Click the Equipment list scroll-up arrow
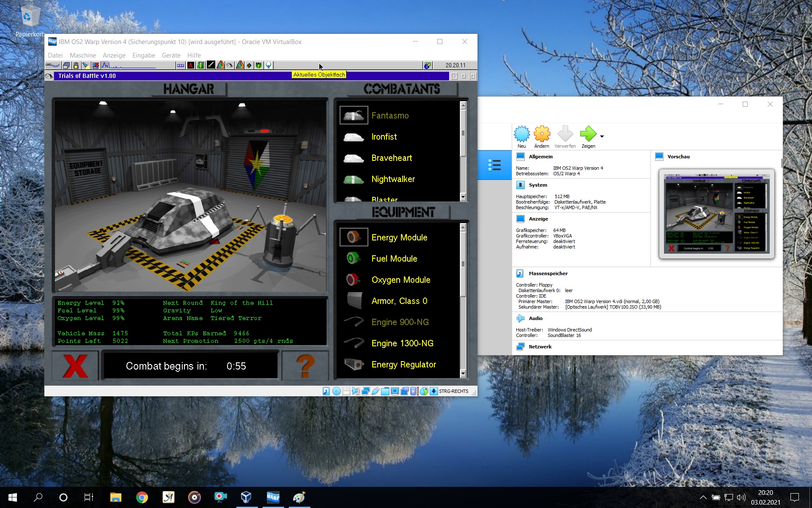812x508 pixels. [x=463, y=227]
